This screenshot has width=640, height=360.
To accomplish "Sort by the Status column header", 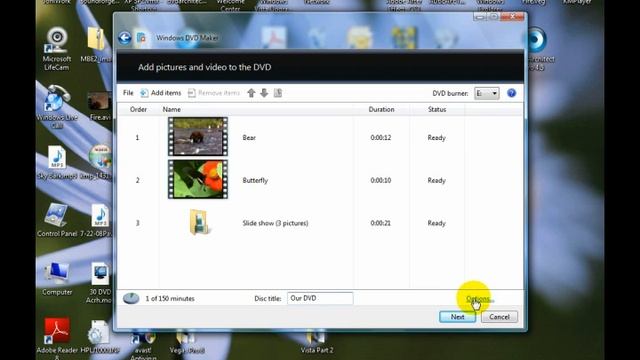I will click(x=437, y=109).
